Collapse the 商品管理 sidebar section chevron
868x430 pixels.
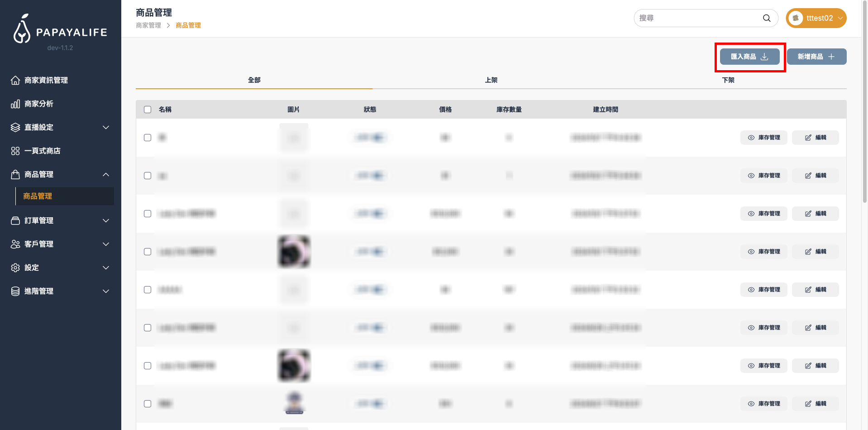(106, 175)
